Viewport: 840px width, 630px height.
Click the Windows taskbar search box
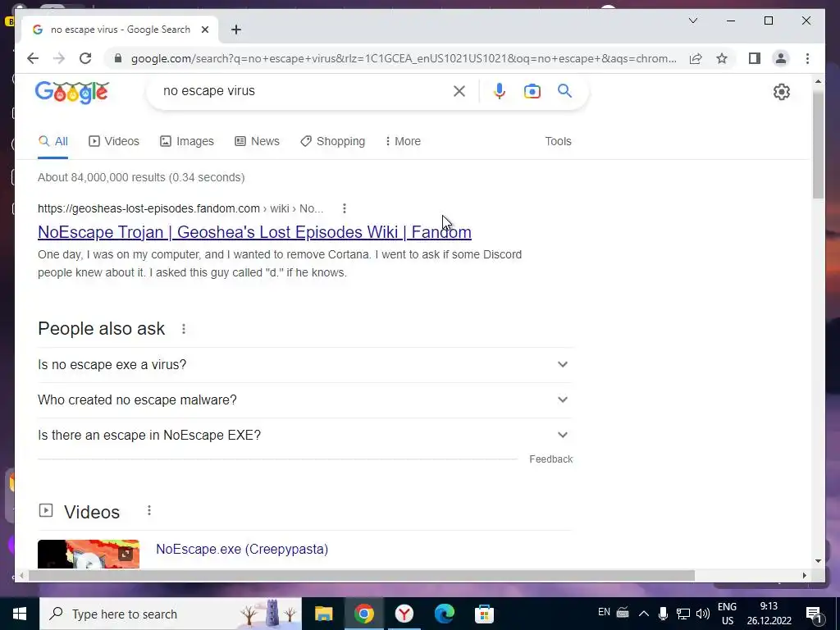click(171, 614)
